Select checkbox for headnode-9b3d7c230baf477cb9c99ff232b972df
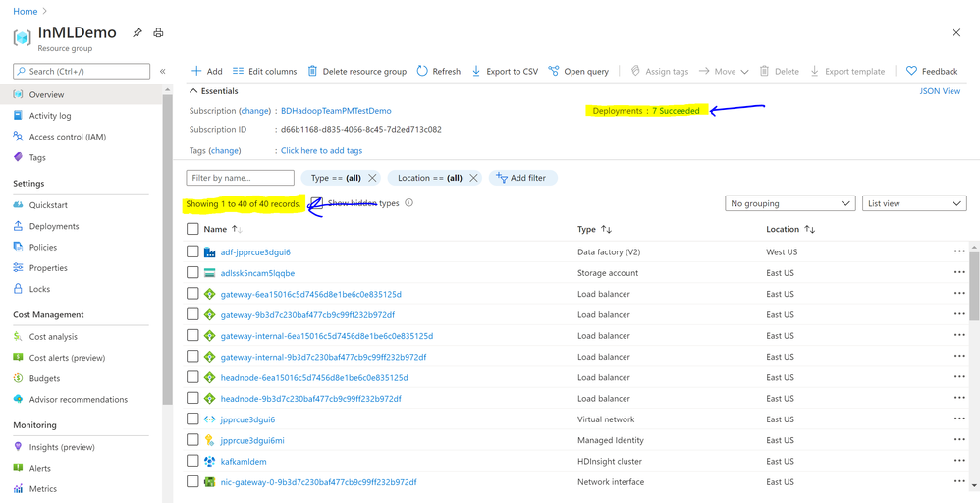 tap(192, 399)
